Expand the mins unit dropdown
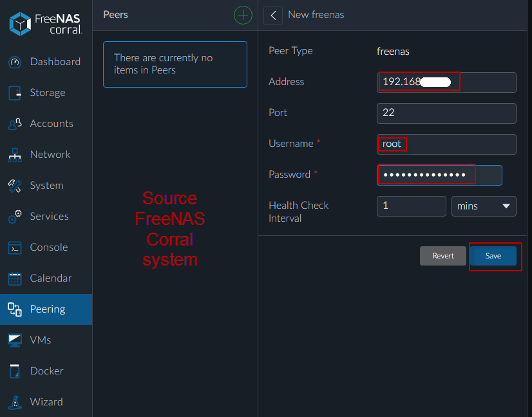Viewport: 532px width, 417px height. coord(483,206)
